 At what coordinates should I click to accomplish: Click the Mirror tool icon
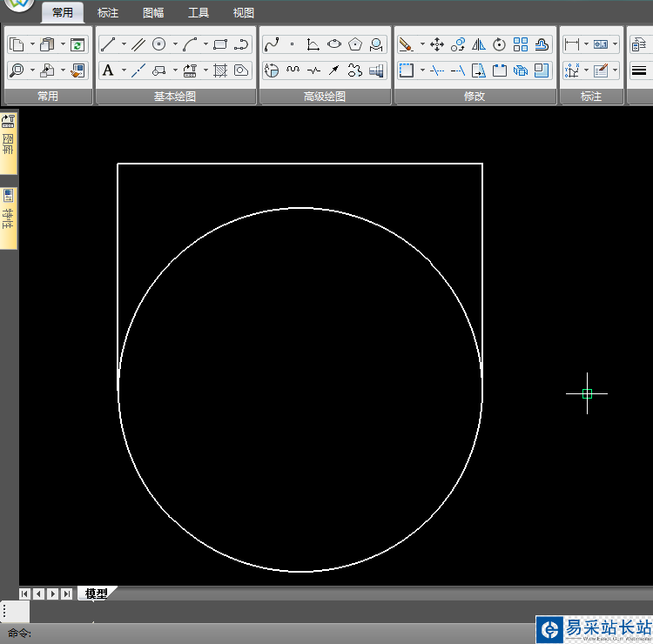(479, 44)
